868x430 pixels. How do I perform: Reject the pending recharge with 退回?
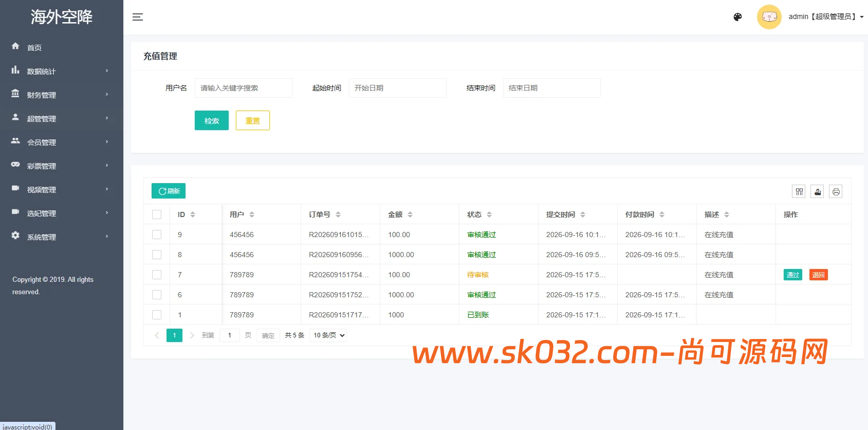[x=819, y=275]
